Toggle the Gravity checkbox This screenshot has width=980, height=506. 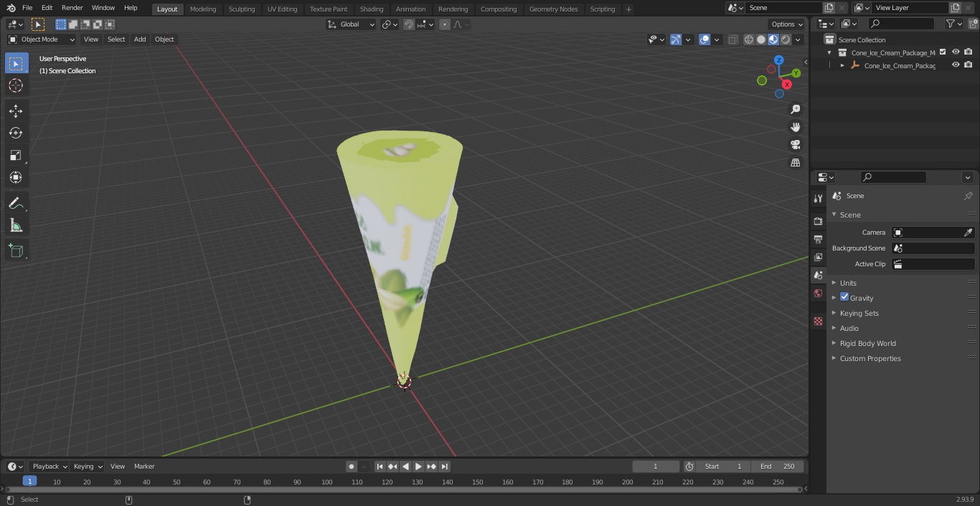(x=844, y=297)
